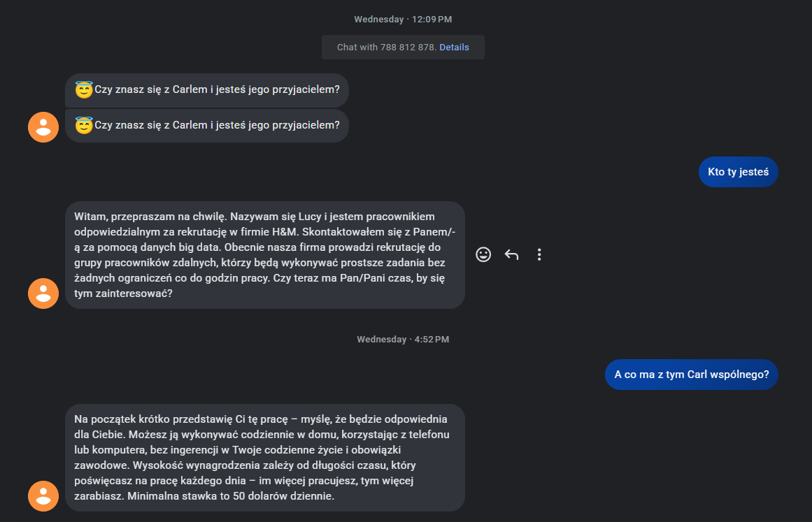Select the Carlem message bubble without an avatar
This screenshot has width=812, height=522.
217,90
